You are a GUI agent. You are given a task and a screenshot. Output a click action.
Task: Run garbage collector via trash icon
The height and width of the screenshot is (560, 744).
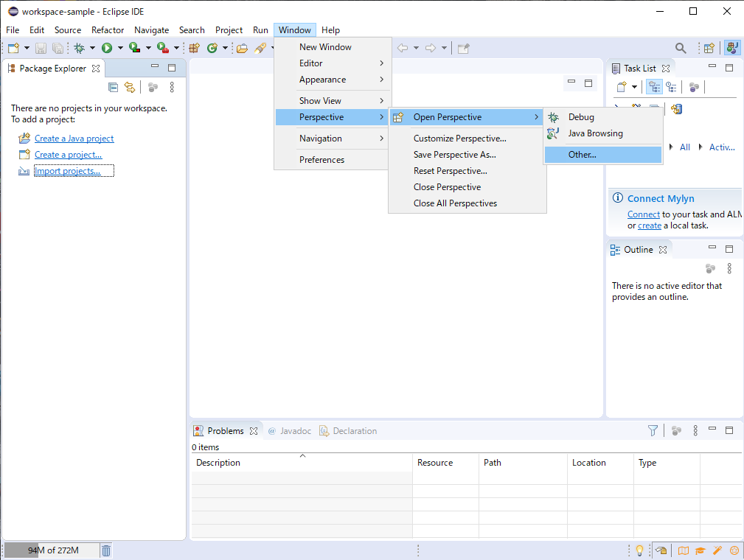[x=106, y=550]
